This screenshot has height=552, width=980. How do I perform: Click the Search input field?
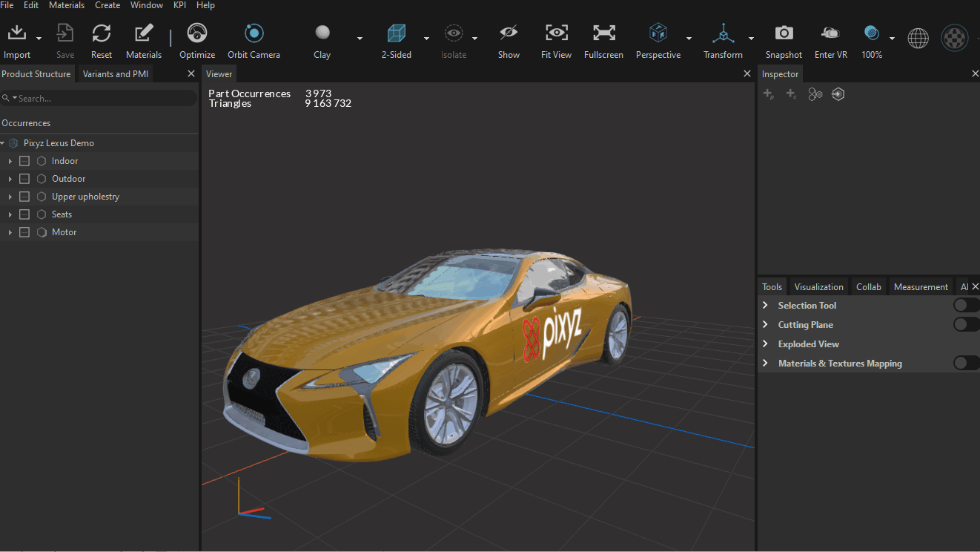tap(99, 98)
